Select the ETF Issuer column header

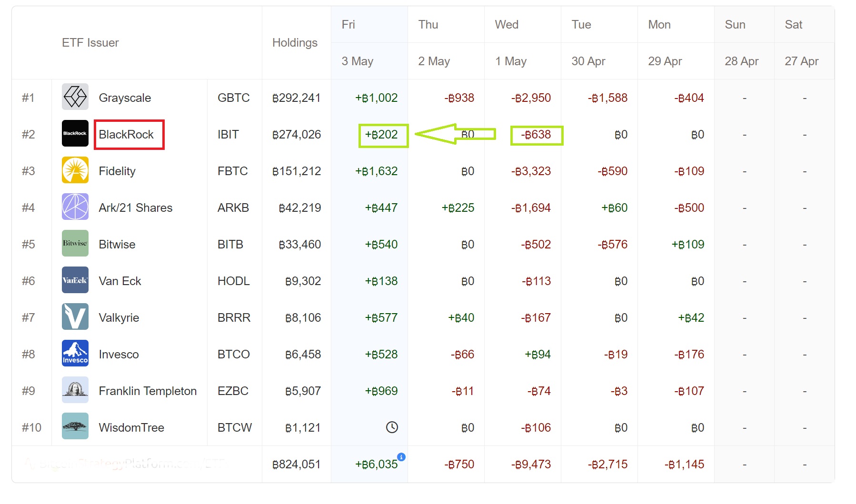click(x=90, y=43)
